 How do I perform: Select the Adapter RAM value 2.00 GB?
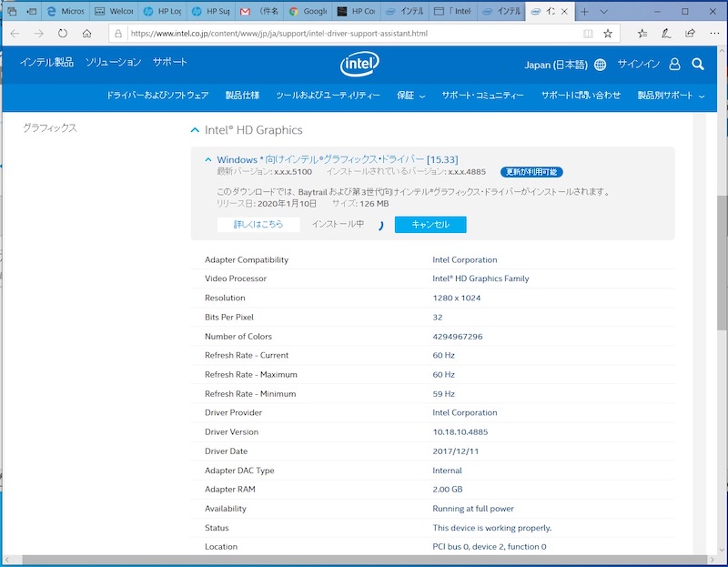click(x=448, y=490)
